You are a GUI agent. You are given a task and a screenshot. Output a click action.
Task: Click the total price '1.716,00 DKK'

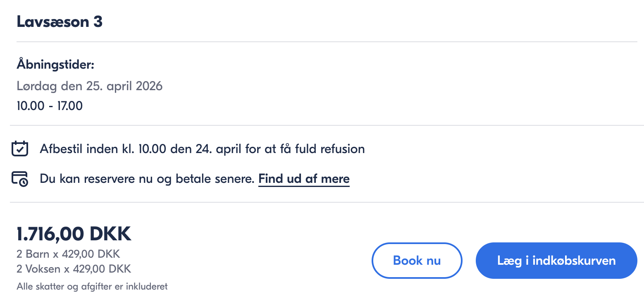pyautogui.click(x=74, y=234)
